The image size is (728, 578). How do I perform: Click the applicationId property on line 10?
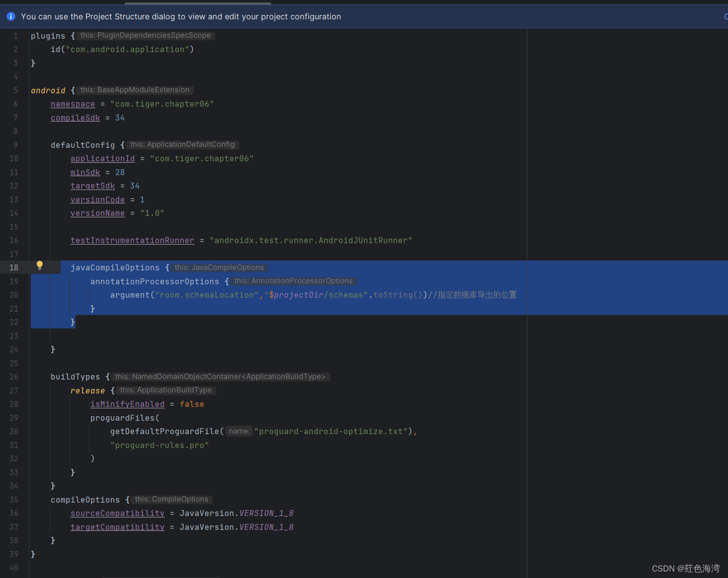tap(102, 158)
